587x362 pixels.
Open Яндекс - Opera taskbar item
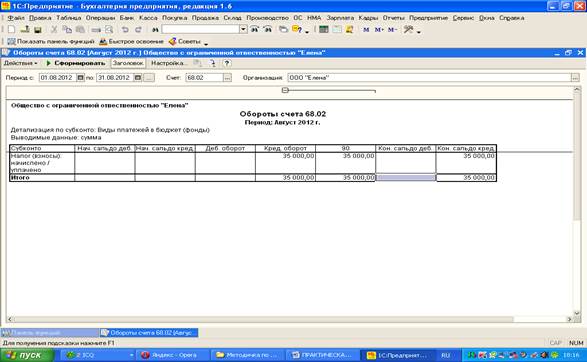tap(173, 355)
